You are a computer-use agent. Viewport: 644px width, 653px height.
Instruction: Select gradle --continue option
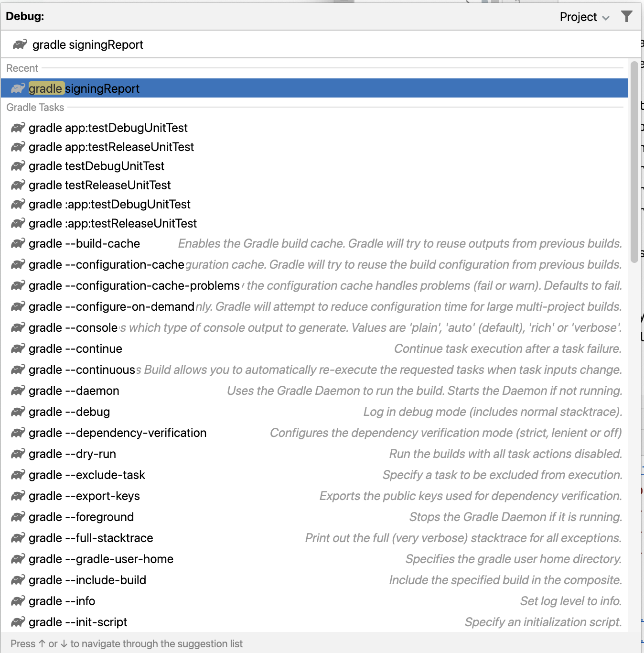click(314, 348)
